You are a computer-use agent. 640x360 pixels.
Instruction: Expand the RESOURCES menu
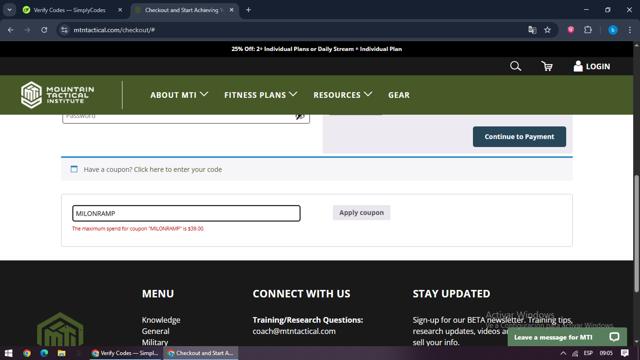(x=342, y=95)
